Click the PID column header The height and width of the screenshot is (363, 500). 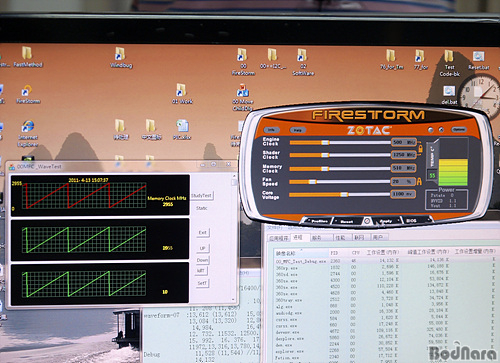pos(334,253)
